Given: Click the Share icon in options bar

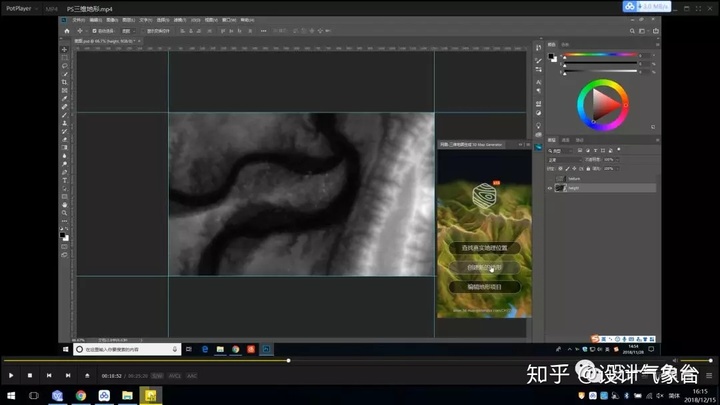Looking at the screenshot, I should [656, 31].
